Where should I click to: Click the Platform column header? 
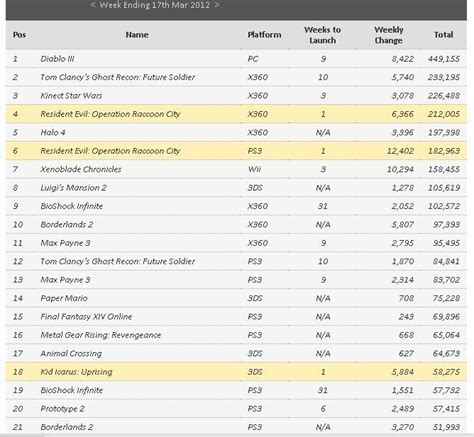click(x=264, y=35)
